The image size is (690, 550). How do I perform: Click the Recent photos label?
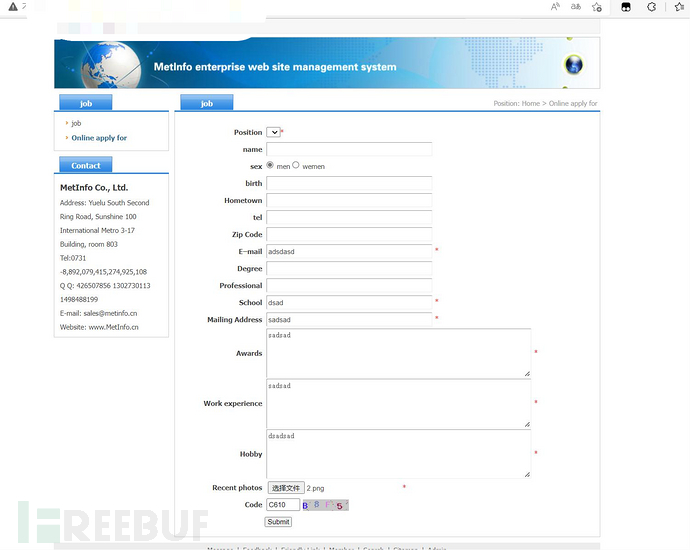237,488
